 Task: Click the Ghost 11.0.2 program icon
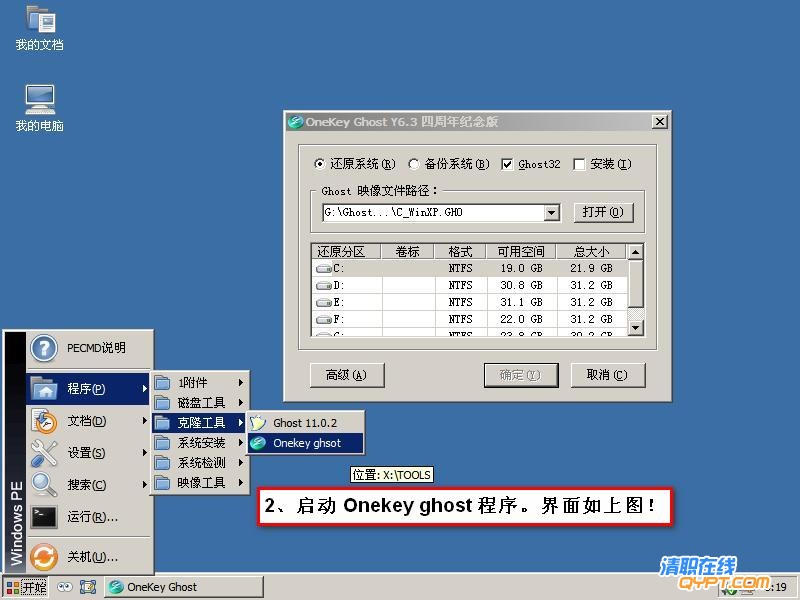tap(258, 422)
